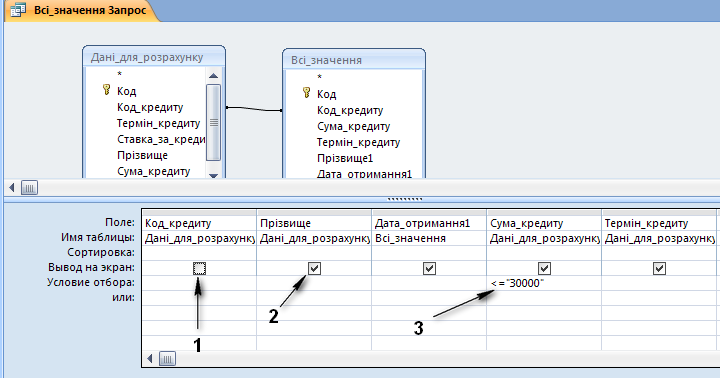Click the pane splitter grip handle
Screen dimensions: 720x378
[405, 199]
